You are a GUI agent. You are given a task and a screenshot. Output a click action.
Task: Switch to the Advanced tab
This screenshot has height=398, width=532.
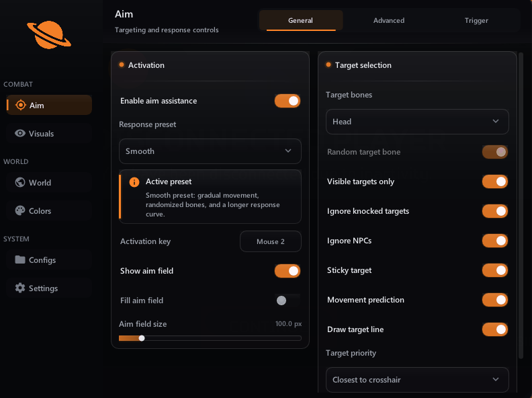point(389,20)
